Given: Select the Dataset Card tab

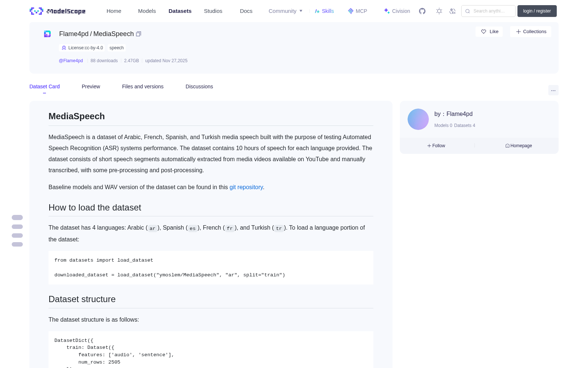Looking at the screenshot, I should click(x=44, y=86).
